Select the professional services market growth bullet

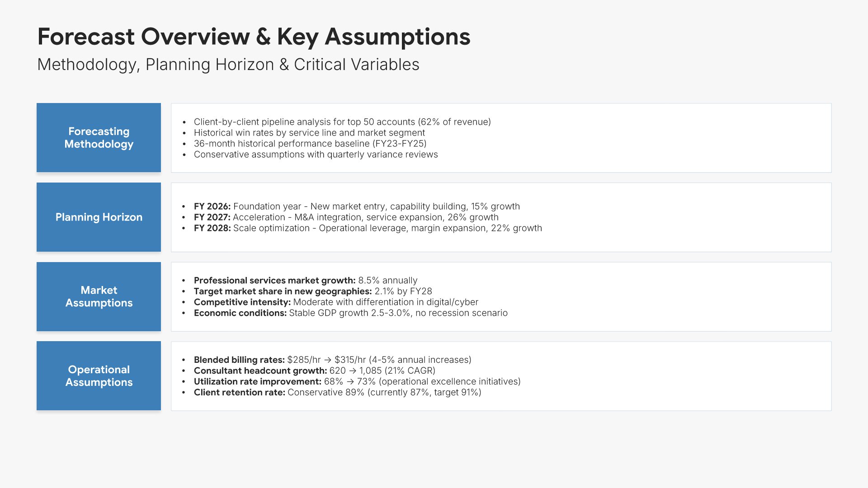click(305, 281)
